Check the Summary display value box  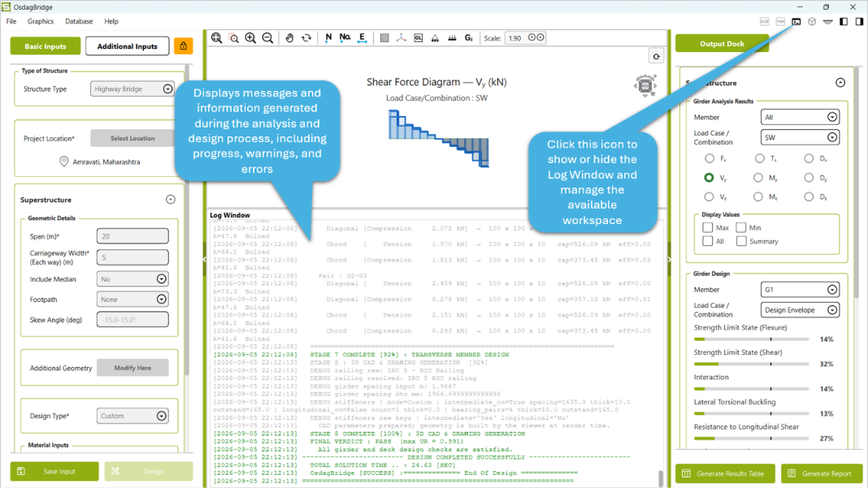pyautogui.click(x=741, y=241)
